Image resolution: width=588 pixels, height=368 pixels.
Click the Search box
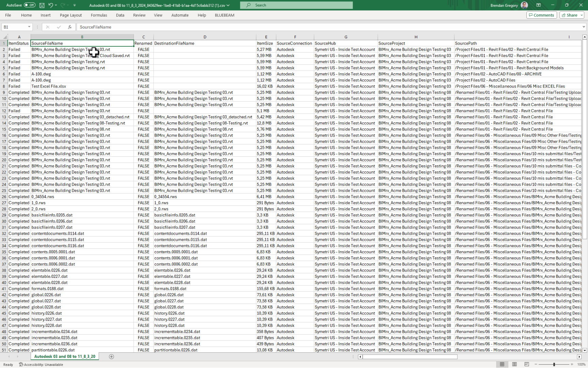click(296, 5)
